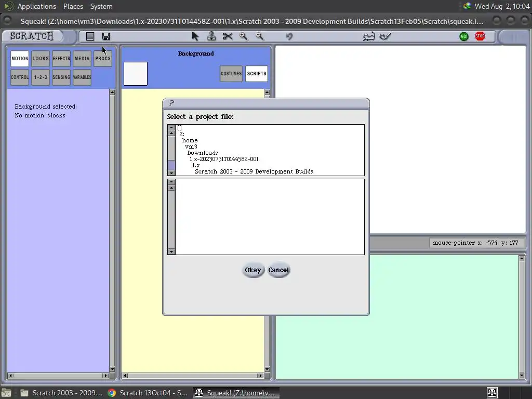
Task: Click blocks palette scroll left arrow
Action: pyautogui.click(x=10, y=376)
